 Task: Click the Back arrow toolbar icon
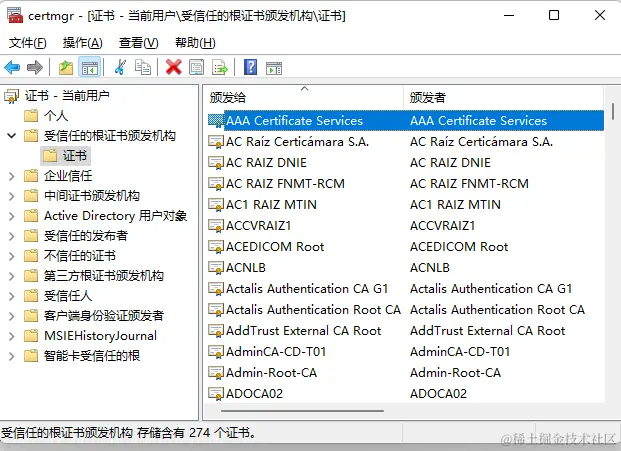tap(12, 67)
